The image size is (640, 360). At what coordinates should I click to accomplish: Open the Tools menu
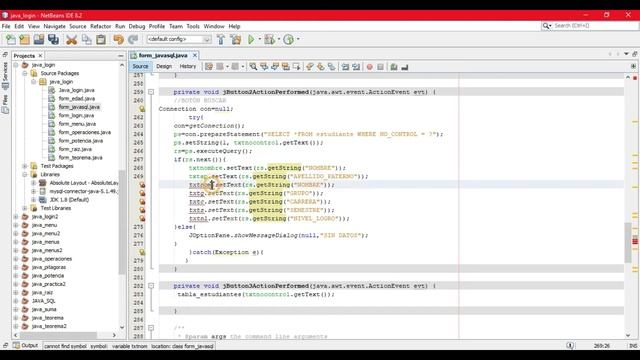pos(193,26)
